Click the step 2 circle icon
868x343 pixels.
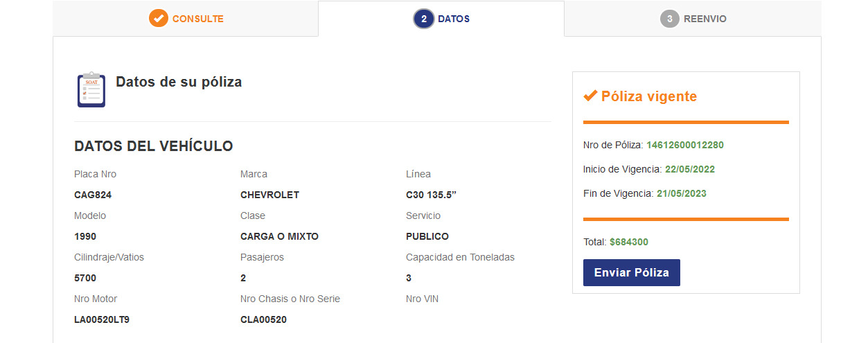pos(423,19)
